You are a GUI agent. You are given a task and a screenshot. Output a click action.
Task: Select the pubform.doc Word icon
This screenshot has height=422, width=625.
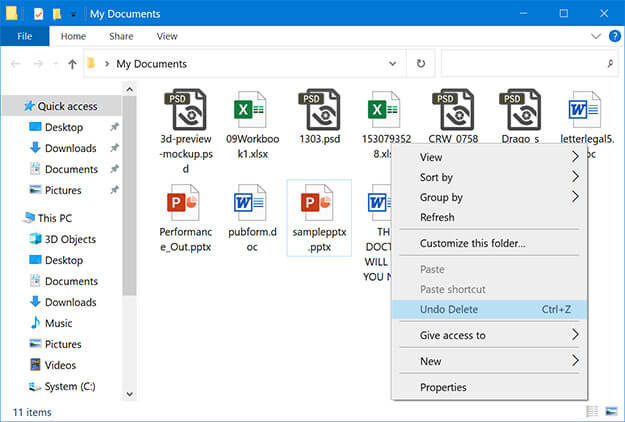click(250, 202)
